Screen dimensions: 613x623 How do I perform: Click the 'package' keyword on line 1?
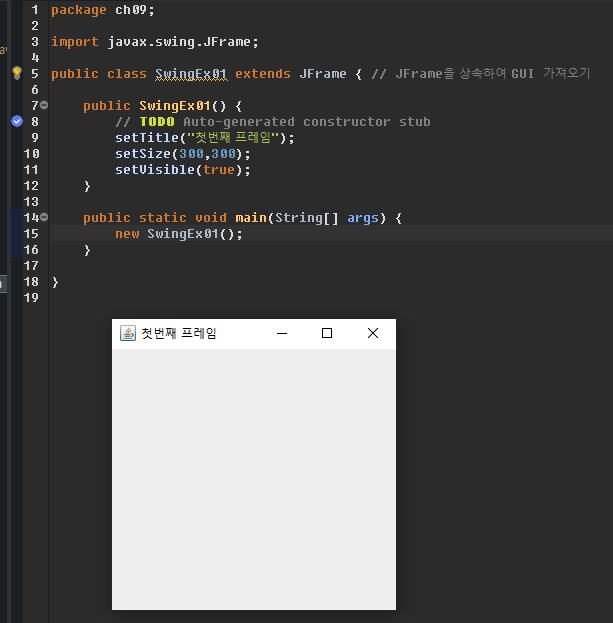[79, 10]
